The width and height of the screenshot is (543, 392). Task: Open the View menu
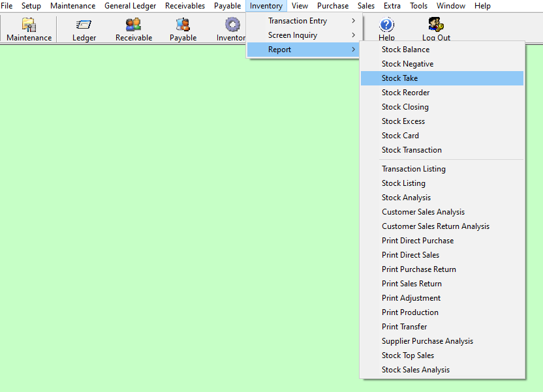pos(300,6)
